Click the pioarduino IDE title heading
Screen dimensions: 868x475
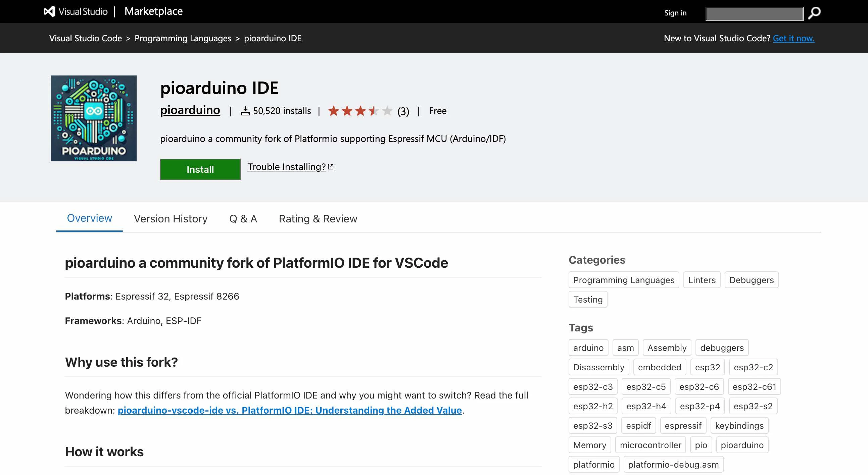(219, 88)
